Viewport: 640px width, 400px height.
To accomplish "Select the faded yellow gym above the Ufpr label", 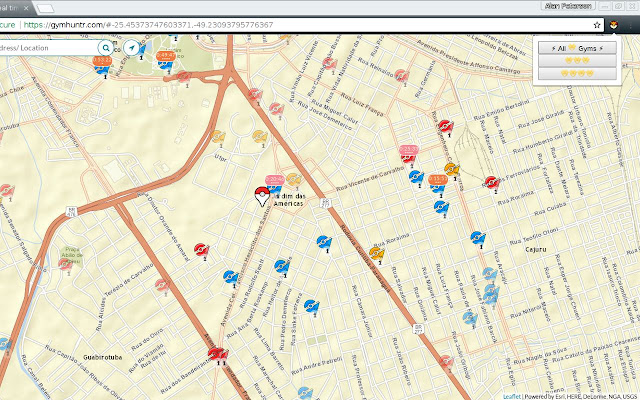I will (x=218, y=136).
